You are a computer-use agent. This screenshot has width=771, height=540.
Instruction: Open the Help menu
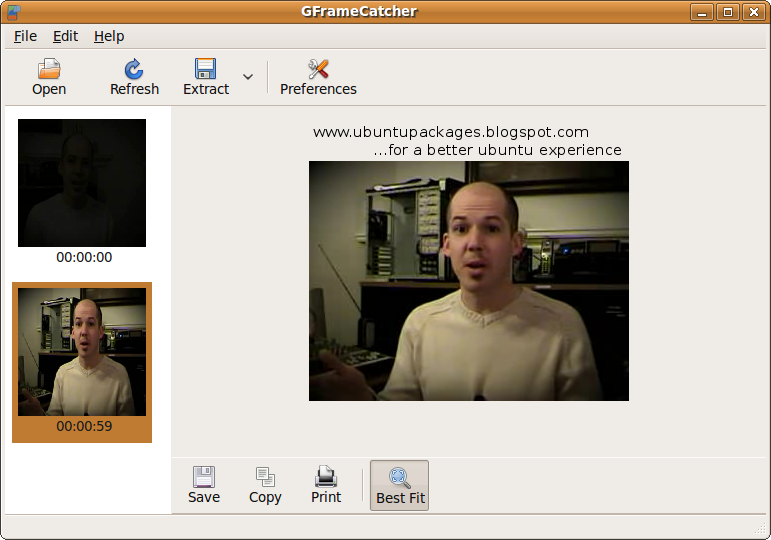point(109,36)
